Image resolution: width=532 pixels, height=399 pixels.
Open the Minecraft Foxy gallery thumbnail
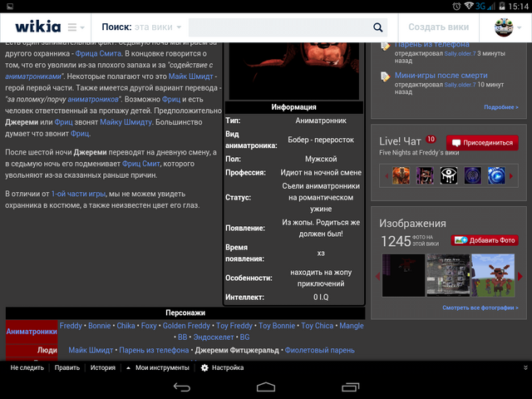pos(493,275)
